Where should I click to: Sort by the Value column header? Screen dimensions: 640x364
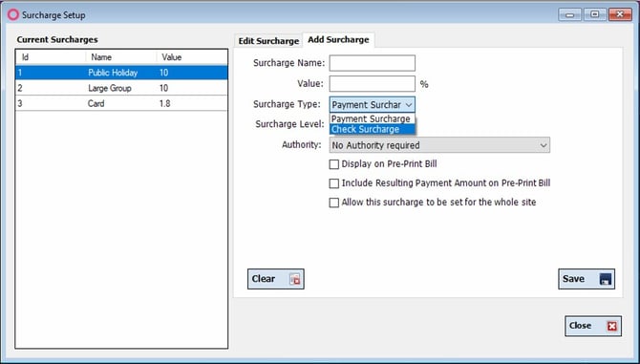coord(192,57)
